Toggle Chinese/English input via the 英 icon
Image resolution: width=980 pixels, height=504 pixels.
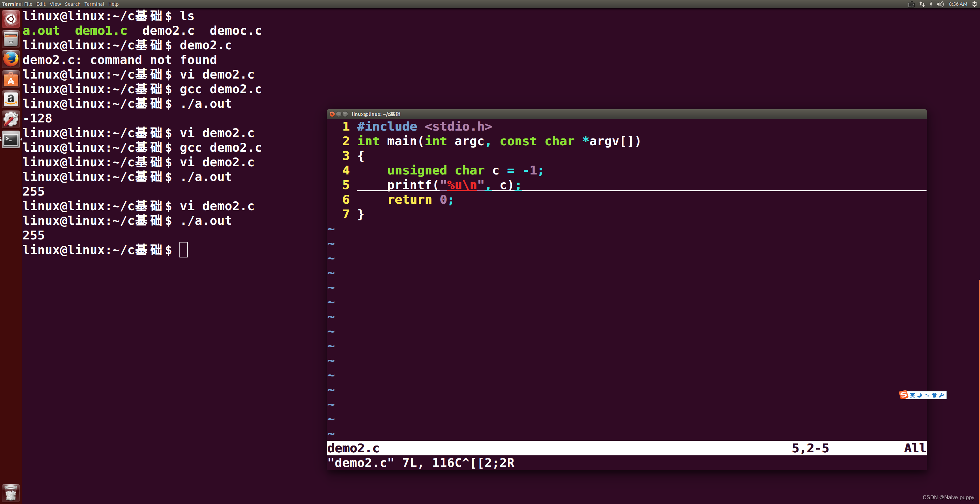pos(913,395)
